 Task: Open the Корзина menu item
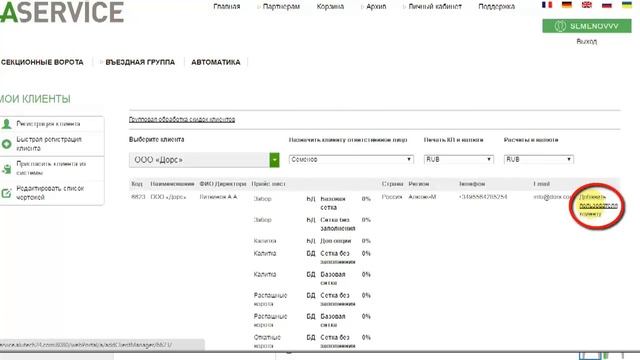[x=330, y=7]
